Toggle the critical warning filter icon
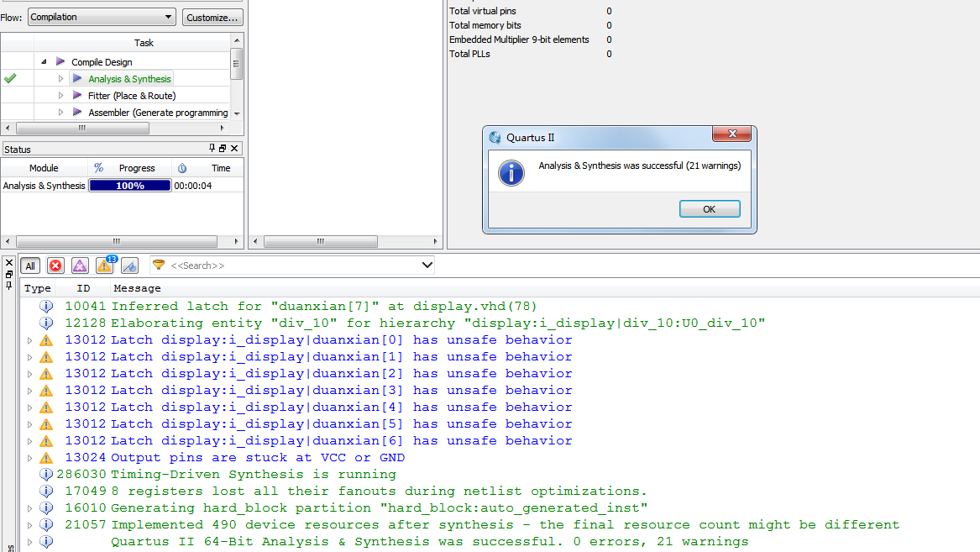The height and width of the screenshot is (552, 980). pyautogui.click(x=80, y=265)
